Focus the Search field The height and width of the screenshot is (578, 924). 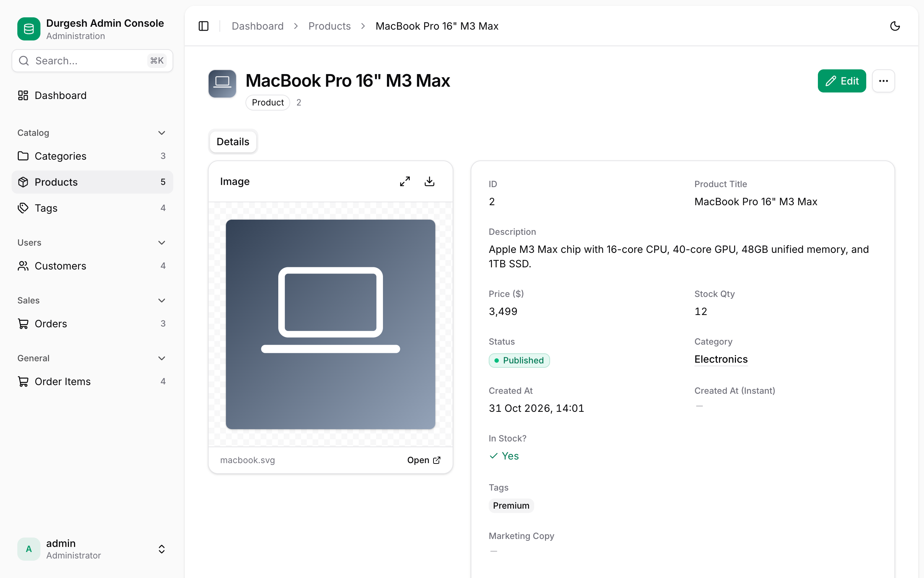tap(92, 61)
